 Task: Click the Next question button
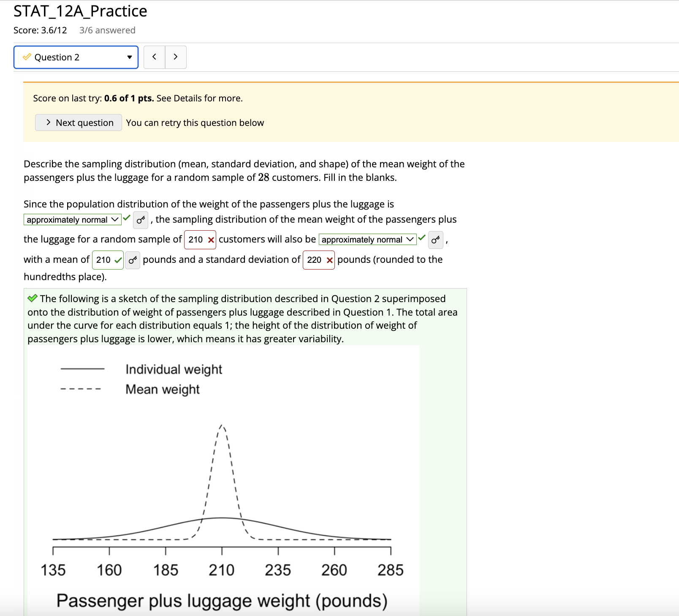[78, 123]
